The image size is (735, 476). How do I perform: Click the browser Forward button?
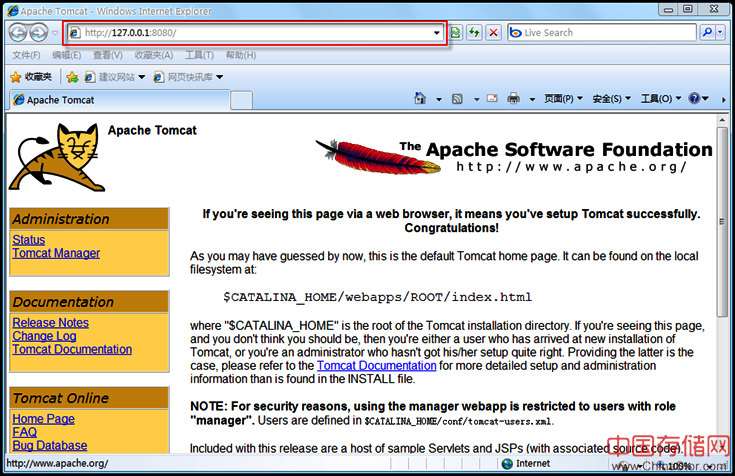click(41, 32)
